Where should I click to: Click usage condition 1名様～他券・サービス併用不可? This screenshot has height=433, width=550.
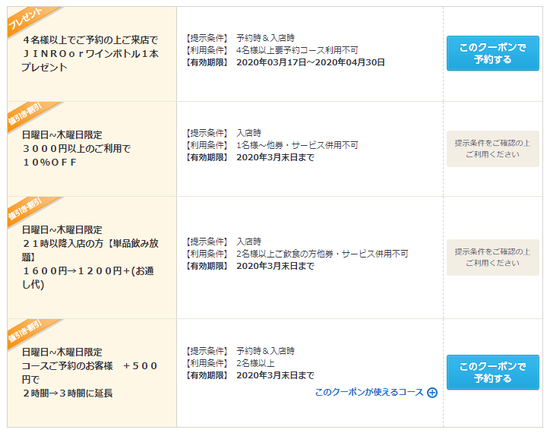[297, 145]
